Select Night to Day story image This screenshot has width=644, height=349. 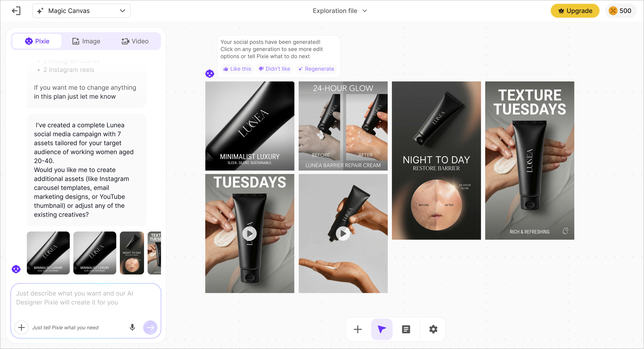tap(436, 160)
